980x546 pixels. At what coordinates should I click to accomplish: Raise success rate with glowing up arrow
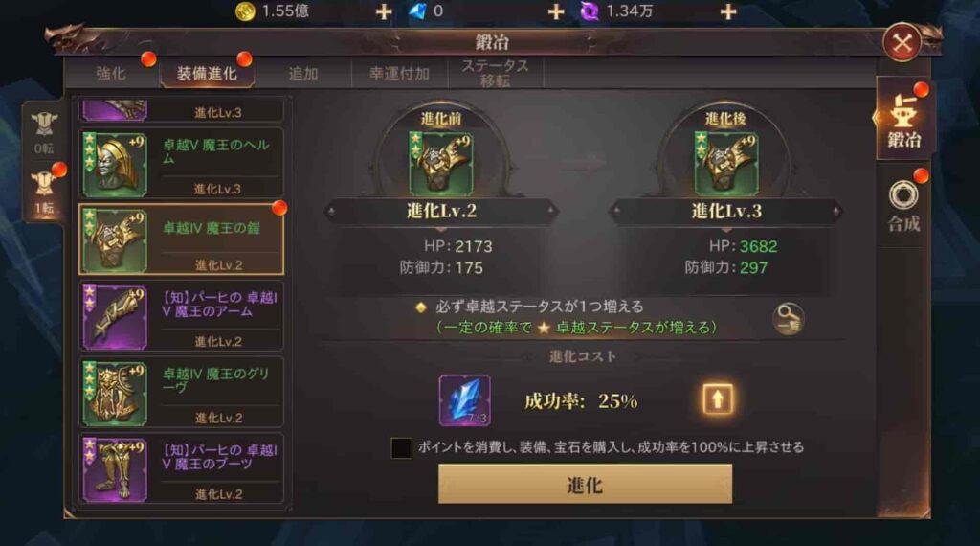[x=718, y=399]
